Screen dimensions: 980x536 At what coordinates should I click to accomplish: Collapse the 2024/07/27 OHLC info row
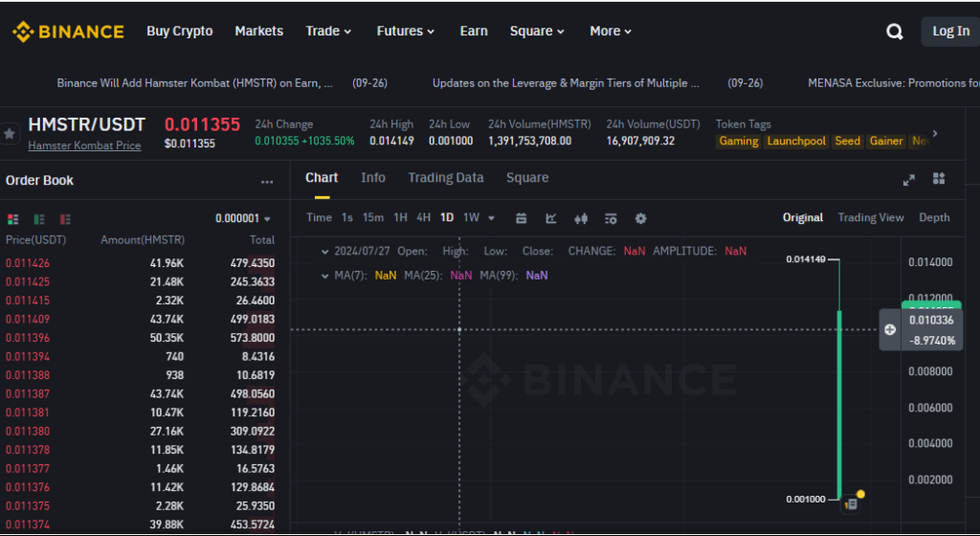[x=324, y=252]
